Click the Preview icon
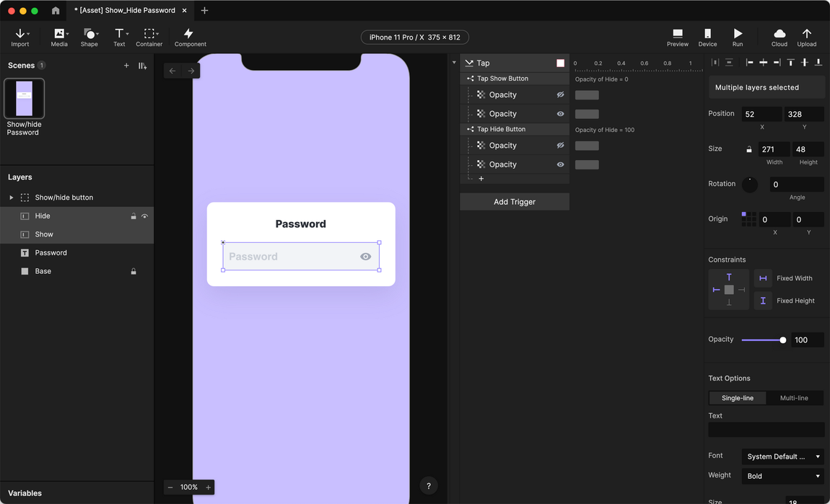This screenshot has width=830, height=504. (678, 37)
